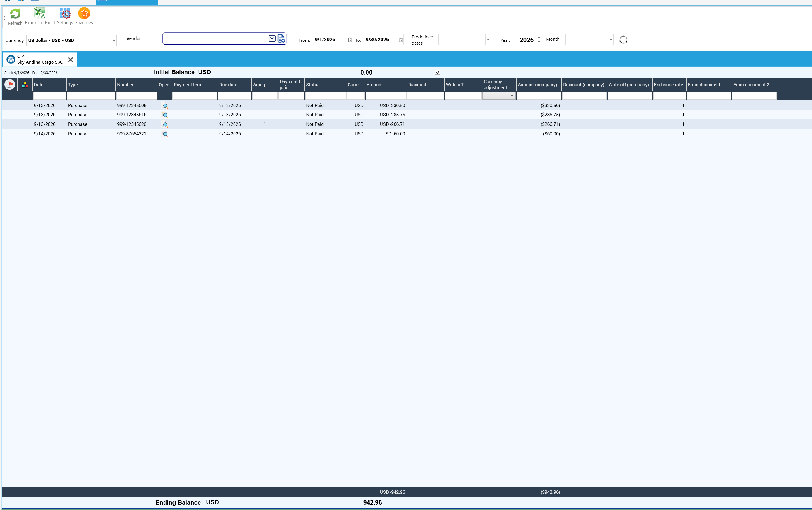The height and width of the screenshot is (510, 812).
Task: Sort by the Payment term column header
Action: pyautogui.click(x=195, y=85)
